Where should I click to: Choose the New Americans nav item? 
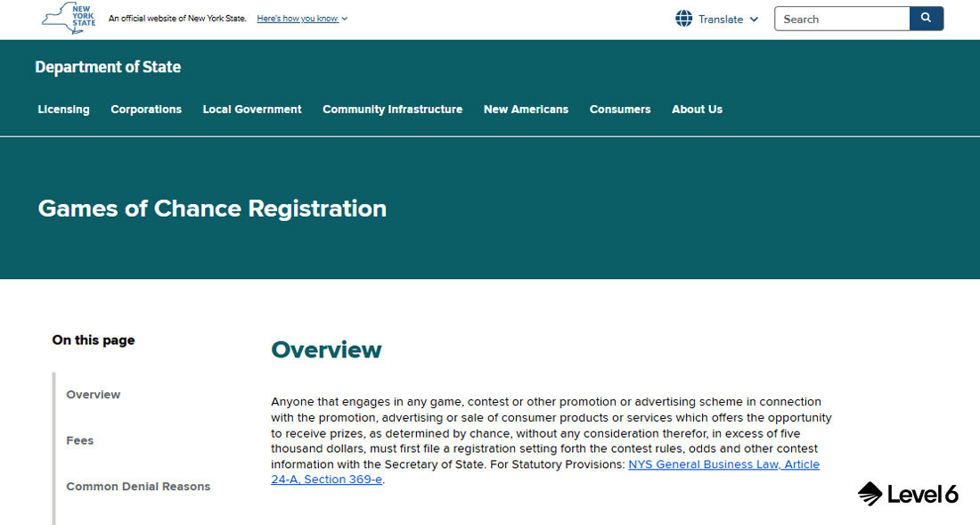click(x=526, y=110)
